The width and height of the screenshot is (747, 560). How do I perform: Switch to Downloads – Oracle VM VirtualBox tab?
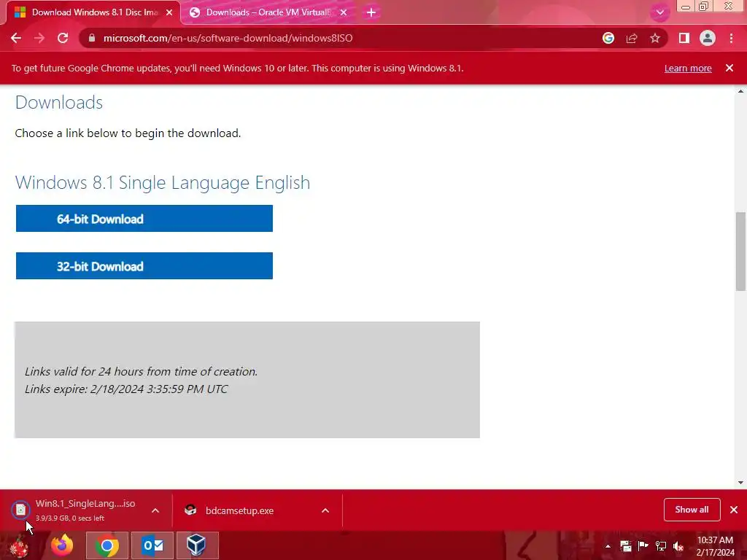click(x=268, y=12)
